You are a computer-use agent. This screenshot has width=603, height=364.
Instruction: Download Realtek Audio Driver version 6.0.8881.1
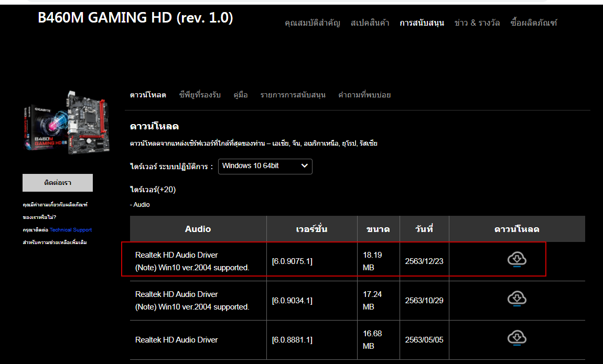[x=517, y=338]
